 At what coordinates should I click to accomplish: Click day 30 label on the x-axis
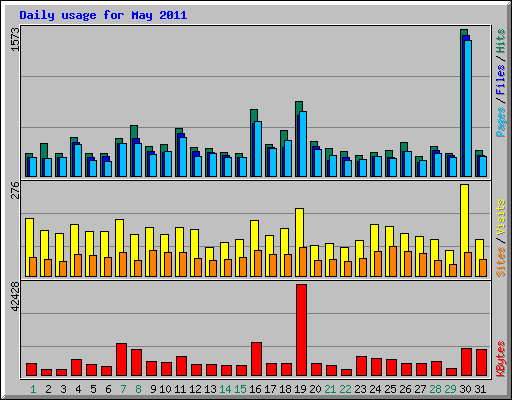click(465, 389)
